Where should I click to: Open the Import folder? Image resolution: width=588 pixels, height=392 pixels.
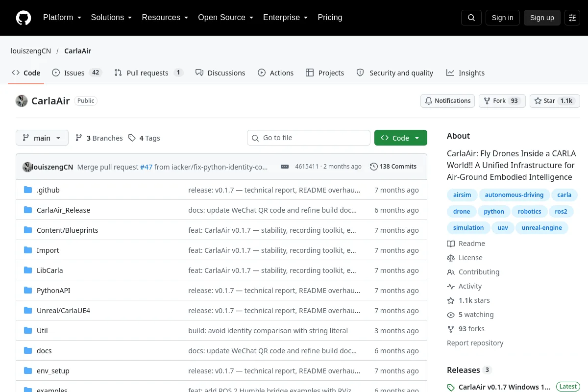coord(48,250)
